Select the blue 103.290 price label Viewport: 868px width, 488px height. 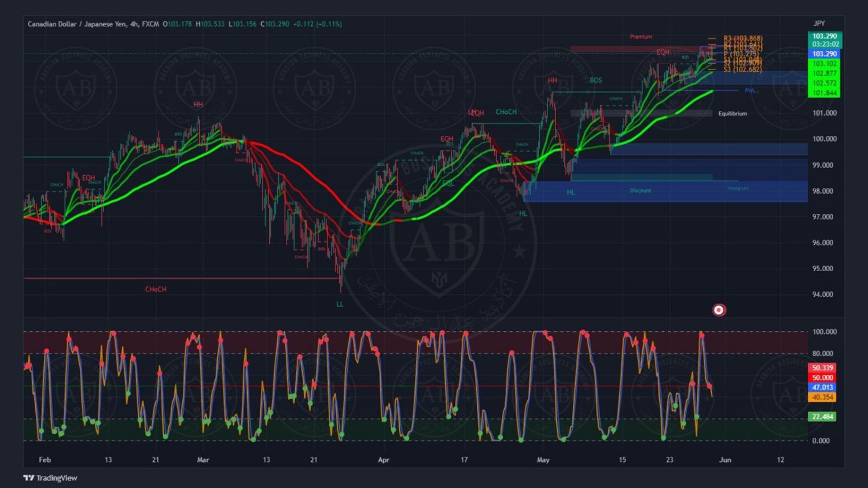[x=824, y=54]
